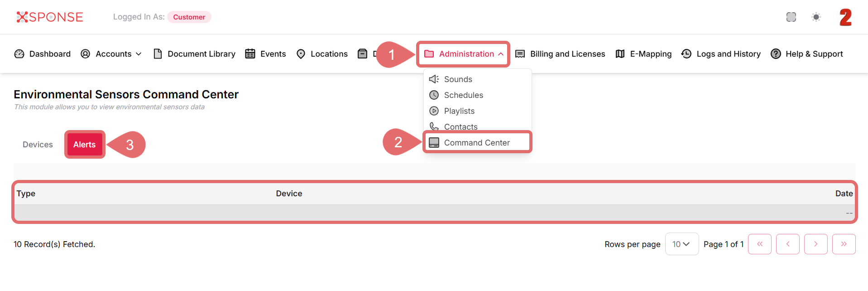Open the Schedules menu entry
Image resolution: width=868 pixels, height=291 pixels.
[x=463, y=95]
